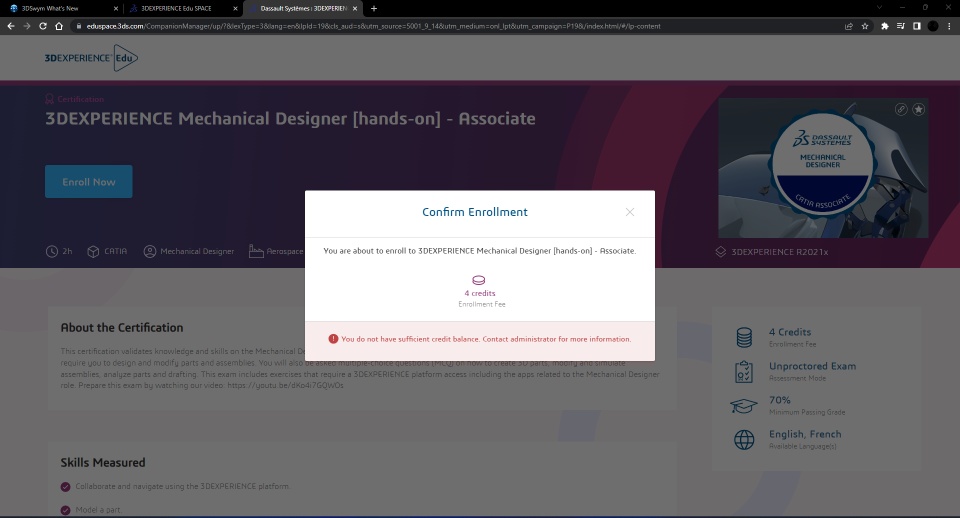Click the Certification breadcrumb label
Screen dimensions: 960x518
click(81, 99)
